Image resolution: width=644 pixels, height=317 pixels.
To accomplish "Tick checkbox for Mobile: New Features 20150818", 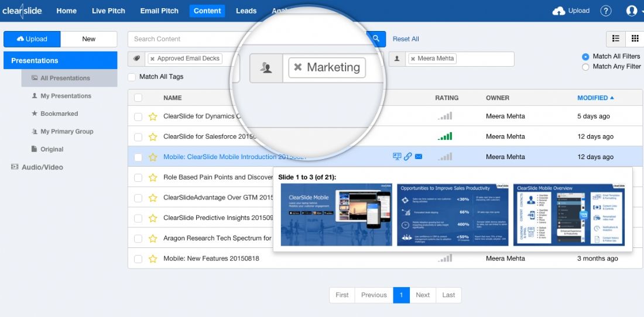I will [138, 259].
